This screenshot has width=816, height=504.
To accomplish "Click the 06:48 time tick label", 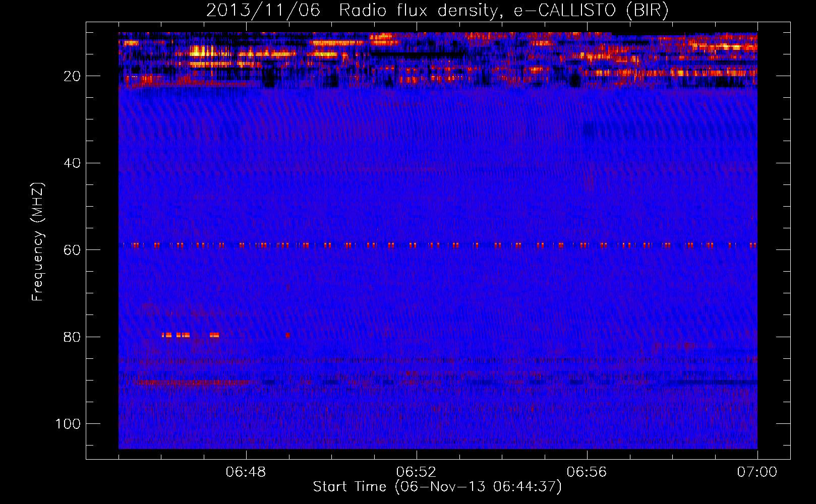I will 246,472.
